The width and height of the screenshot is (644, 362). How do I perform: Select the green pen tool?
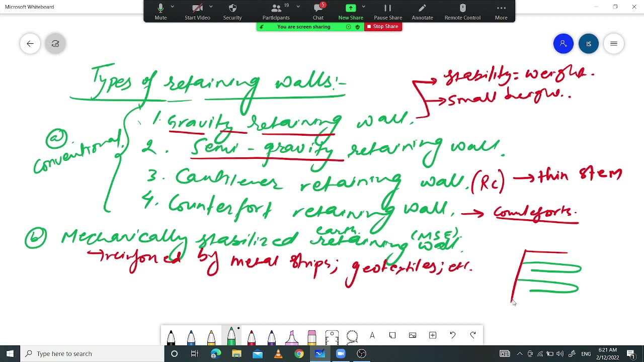(231, 336)
